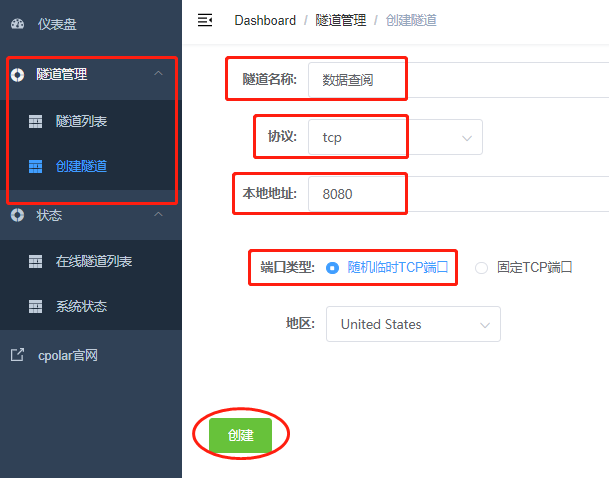This screenshot has width=609, height=478.
Task: Click the dashboard gauge icon beside 仪表盘
Action: [x=17, y=24]
